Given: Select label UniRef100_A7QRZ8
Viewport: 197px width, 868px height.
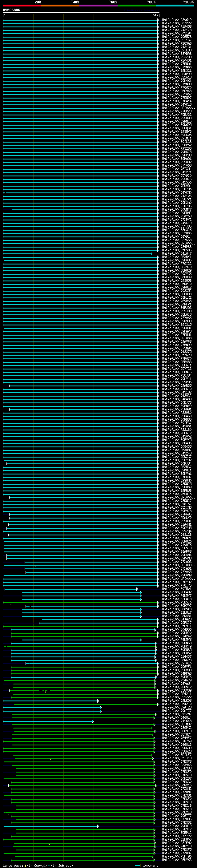Looking at the screenshot, I should 176,111.
